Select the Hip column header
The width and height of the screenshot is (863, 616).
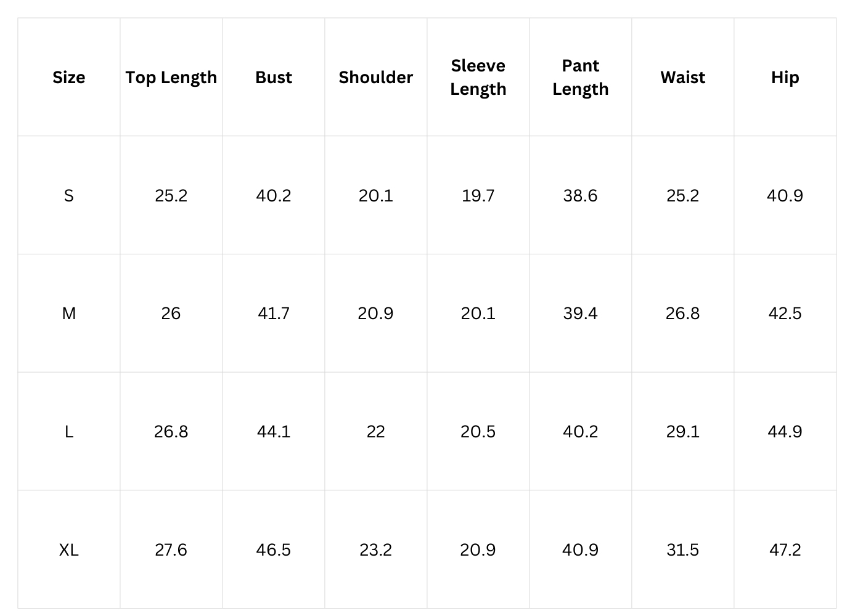click(785, 78)
